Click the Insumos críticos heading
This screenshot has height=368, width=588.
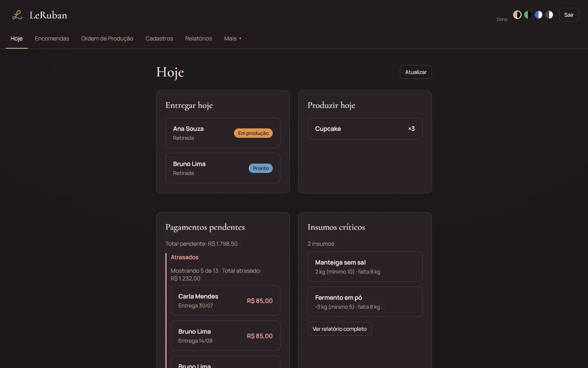[x=336, y=227]
